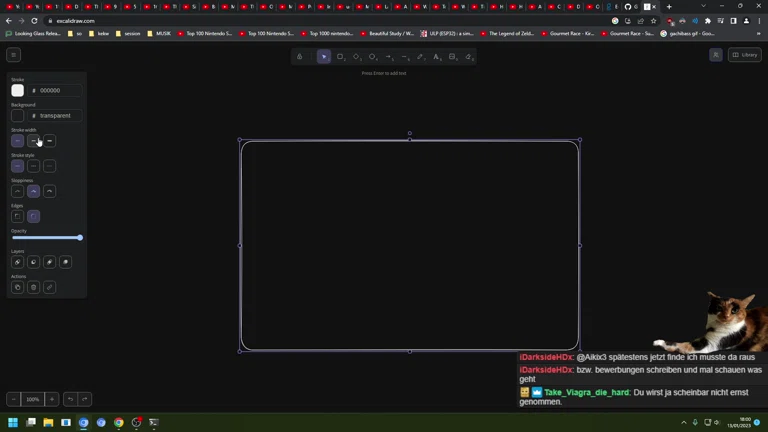Select the Insert image tool
The width and height of the screenshot is (768, 432).
pyautogui.click(x=453, y=57)
